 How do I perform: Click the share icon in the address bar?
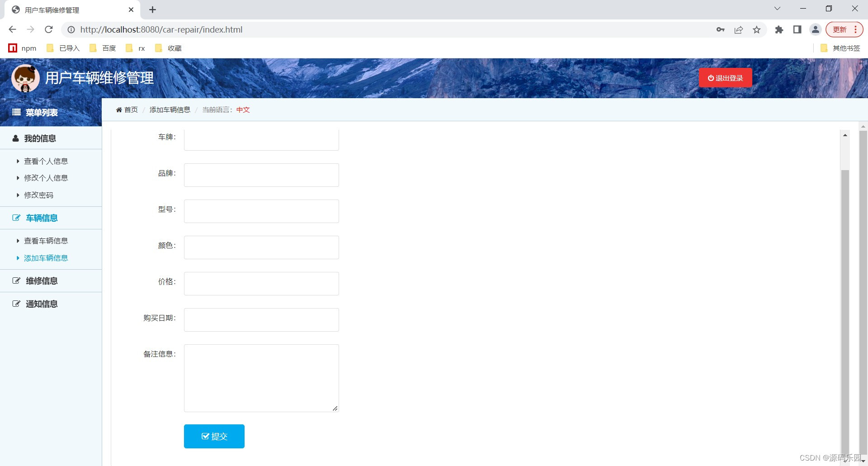click(739, 29)
